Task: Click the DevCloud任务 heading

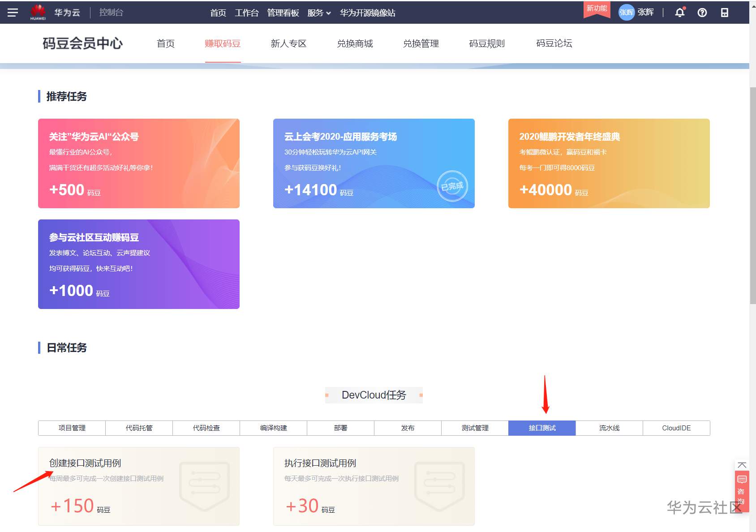Action: pos(374,395)
